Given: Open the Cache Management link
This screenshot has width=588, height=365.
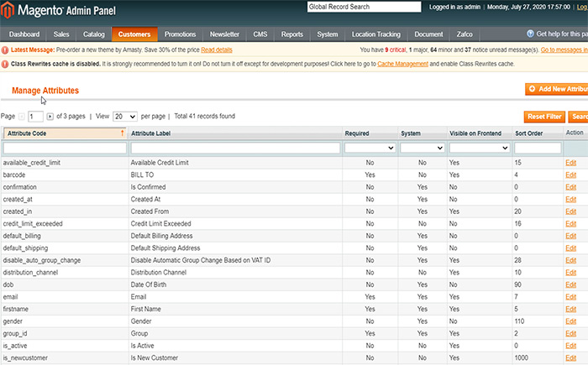Looking at the screenshot, I should [x=402, y=64].
